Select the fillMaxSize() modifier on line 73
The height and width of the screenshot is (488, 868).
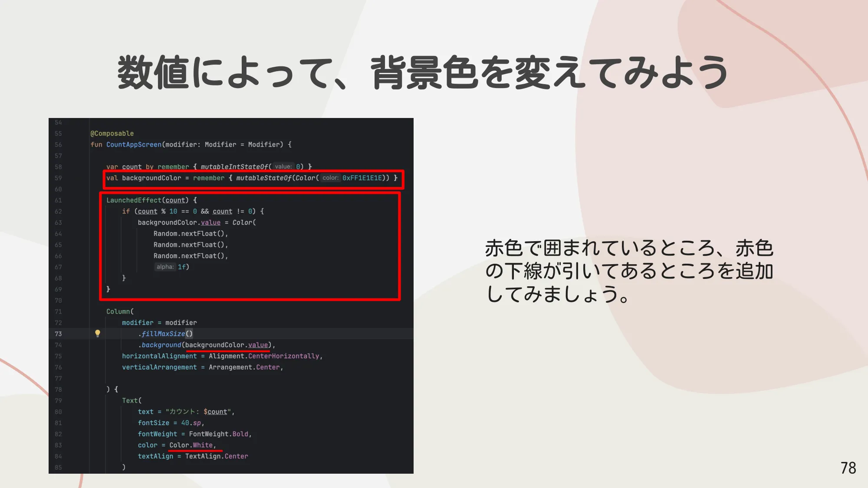click(165, 334)
